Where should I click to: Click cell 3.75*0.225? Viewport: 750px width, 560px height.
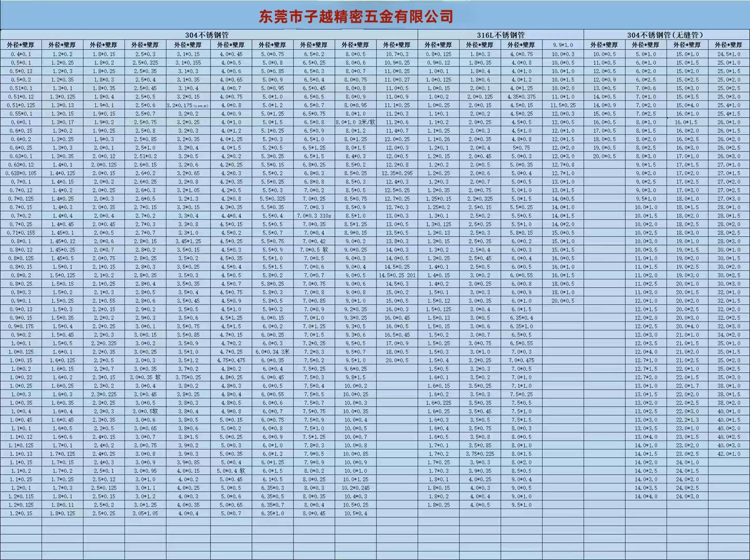[x=480, y=454]
